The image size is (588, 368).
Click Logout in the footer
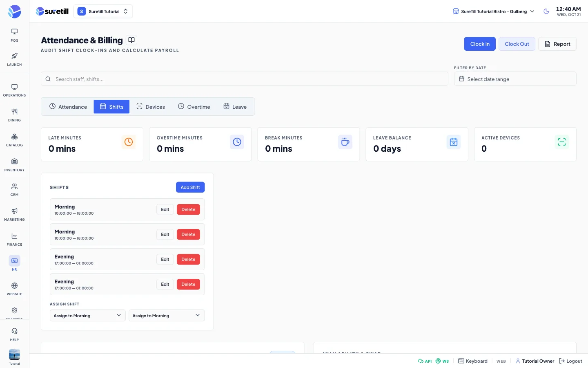pyautogui.click(x=570, y=361)
